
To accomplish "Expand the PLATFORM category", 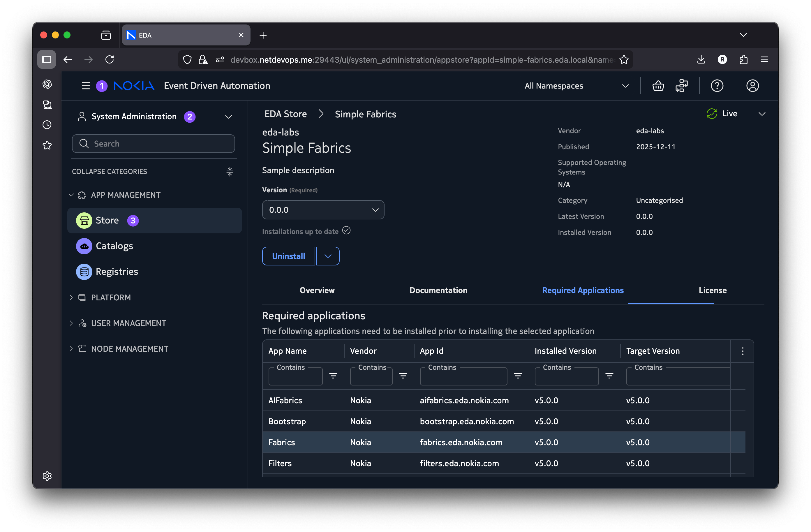I will (111, 297).
